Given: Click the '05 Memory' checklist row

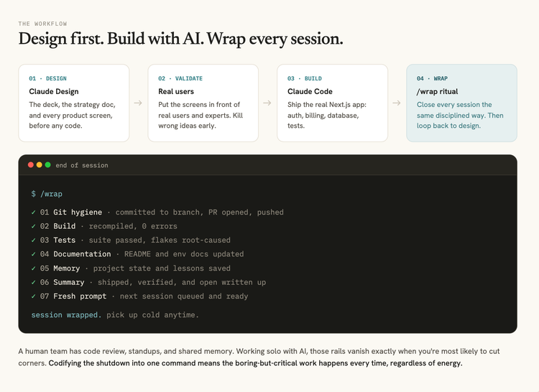Looking at the screenshot, I should 131,268.
